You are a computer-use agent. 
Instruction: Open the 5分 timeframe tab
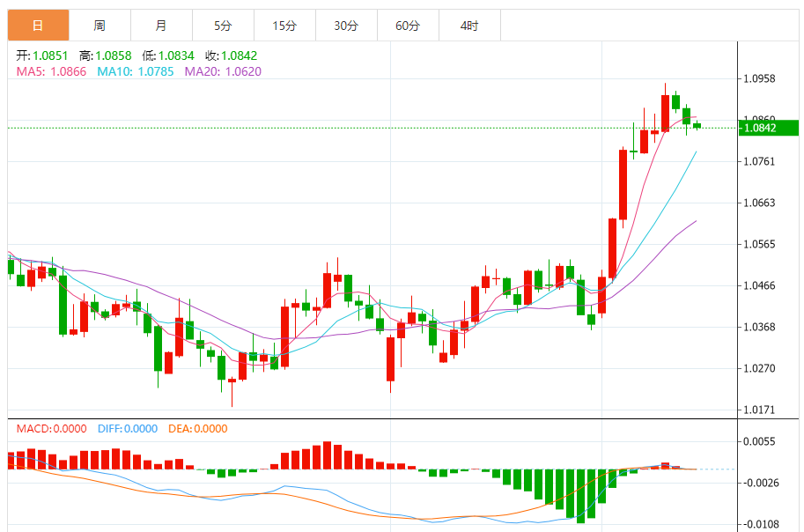tap(223, 26)
